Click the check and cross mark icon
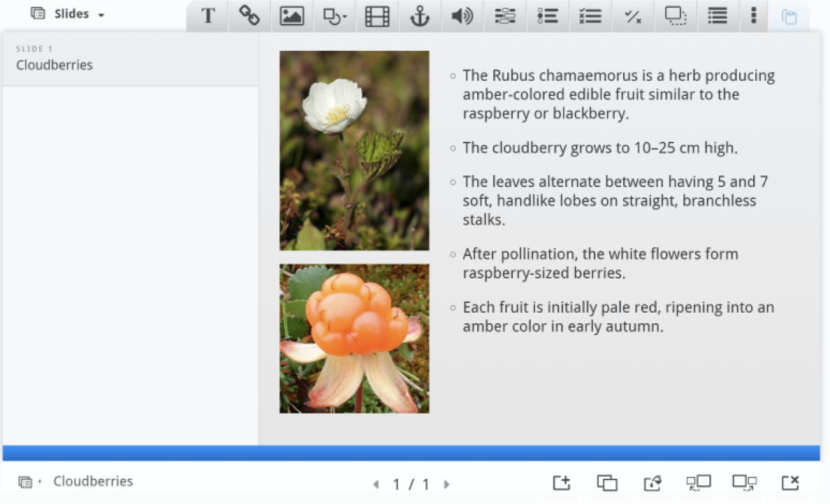Image resolution: width=830 pixels, height=504 pixels. [x=633, y=16]
